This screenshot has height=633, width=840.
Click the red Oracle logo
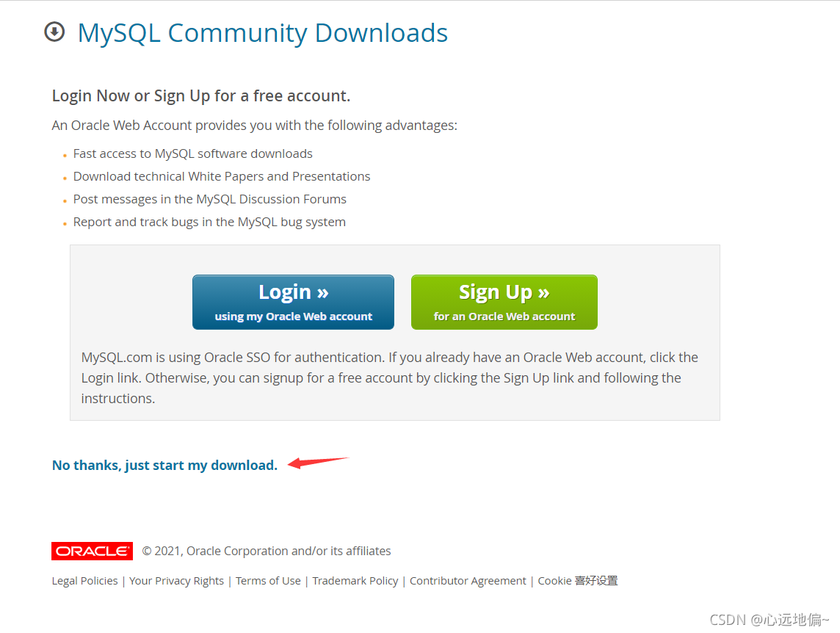[92, 551]
